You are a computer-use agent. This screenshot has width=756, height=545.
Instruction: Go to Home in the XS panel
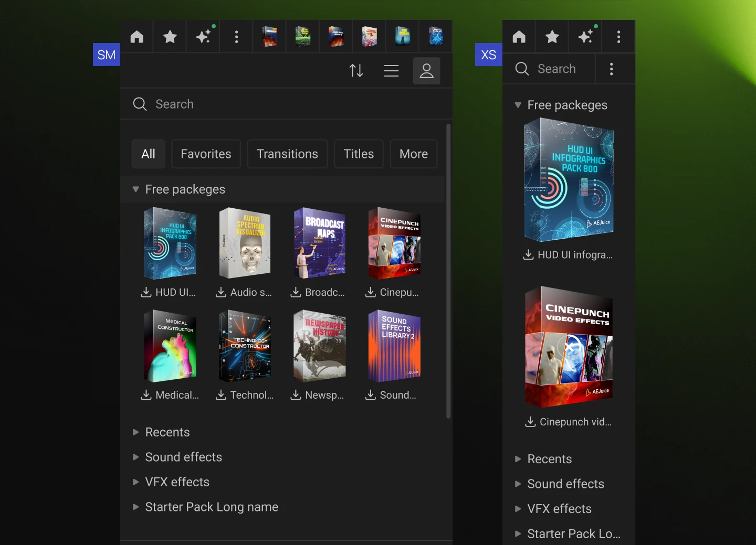519,37
